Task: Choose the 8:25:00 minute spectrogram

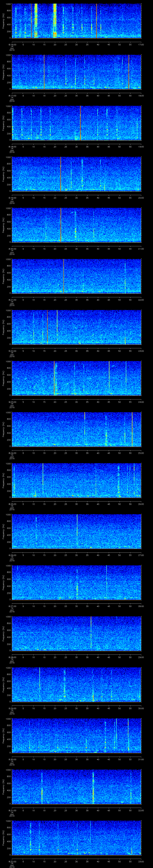Action: 77,480
